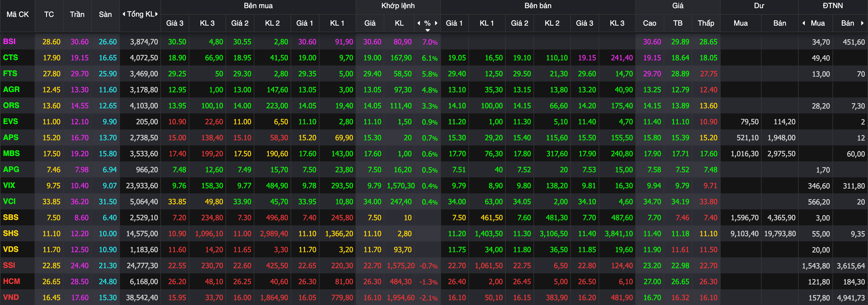Open the MBS stock symbol

(x=11, y=153)
